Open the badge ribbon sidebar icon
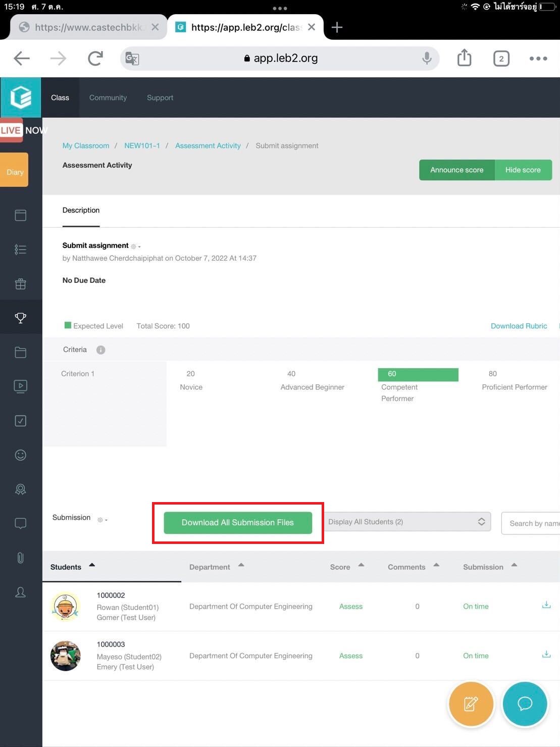 click(x=21, y=489)
